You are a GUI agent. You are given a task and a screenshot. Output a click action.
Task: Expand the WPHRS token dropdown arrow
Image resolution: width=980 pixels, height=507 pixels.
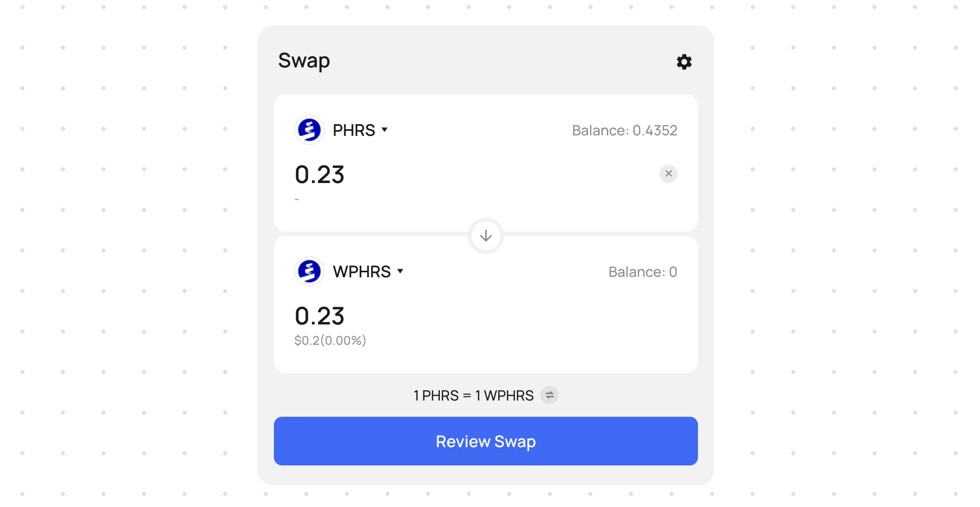(x=400, y=271)
